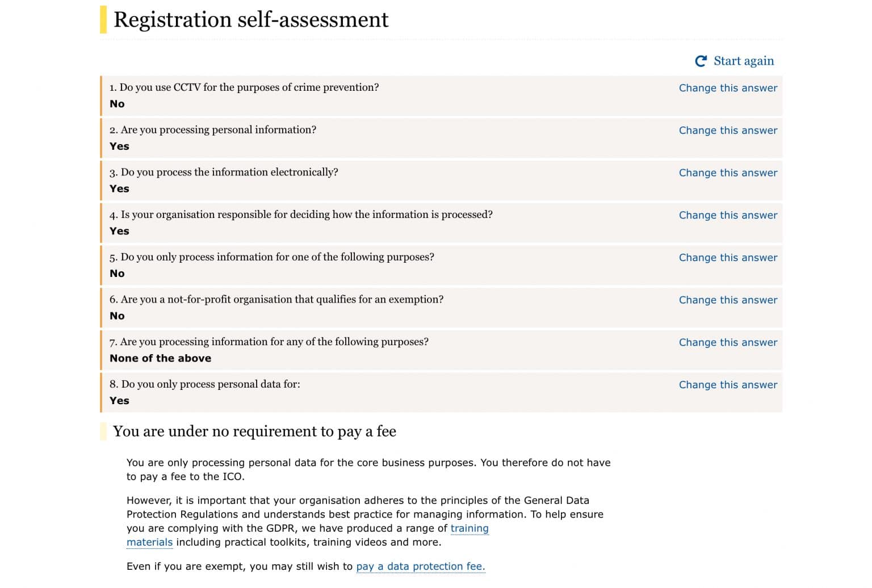The width and height of the screenshot is (872, 588).
Task: Change the answer for question 2
Action: point(728,130)
